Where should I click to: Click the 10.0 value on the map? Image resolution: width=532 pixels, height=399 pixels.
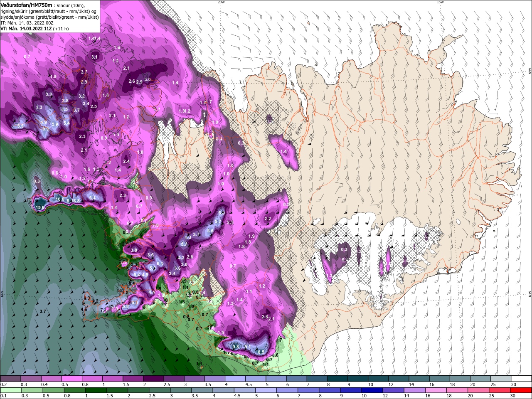pyautogui.click(x=60, y=199)
